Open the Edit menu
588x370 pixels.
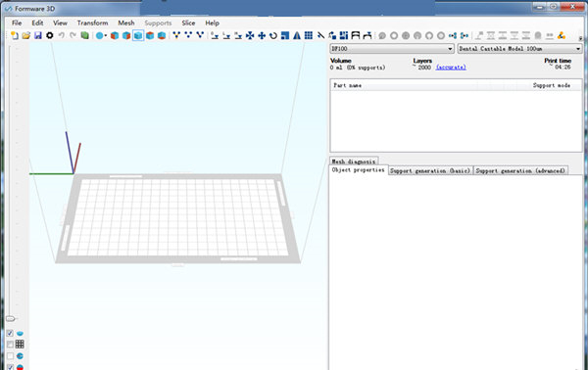click(37, 23)
